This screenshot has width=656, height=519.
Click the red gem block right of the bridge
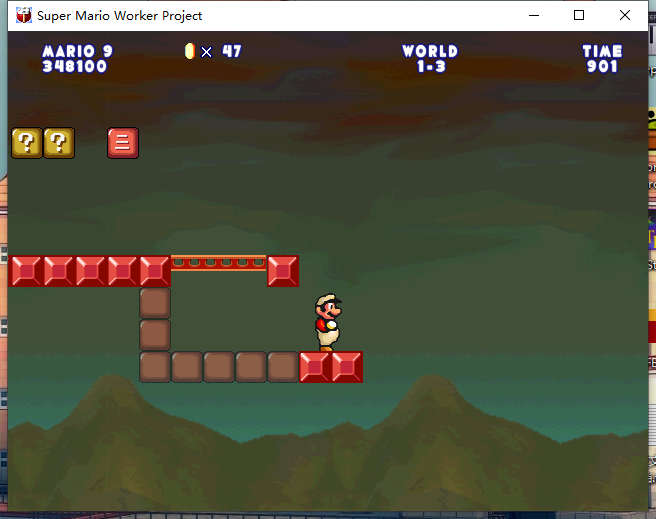pos(283,271)
